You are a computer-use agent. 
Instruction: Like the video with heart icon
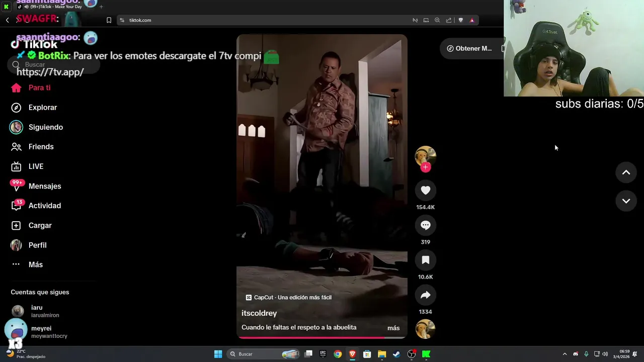tap(426, 190)
